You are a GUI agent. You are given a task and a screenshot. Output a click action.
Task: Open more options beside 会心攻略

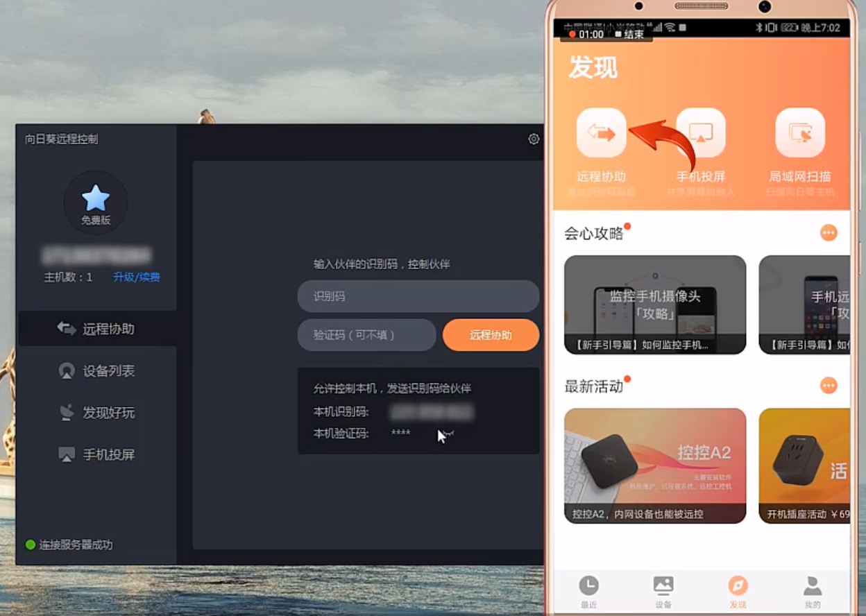tap(829, 232)
